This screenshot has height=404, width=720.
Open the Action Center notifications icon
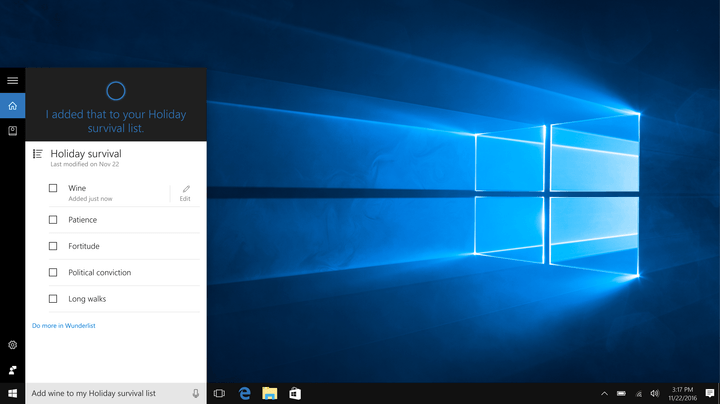(709, 393)
